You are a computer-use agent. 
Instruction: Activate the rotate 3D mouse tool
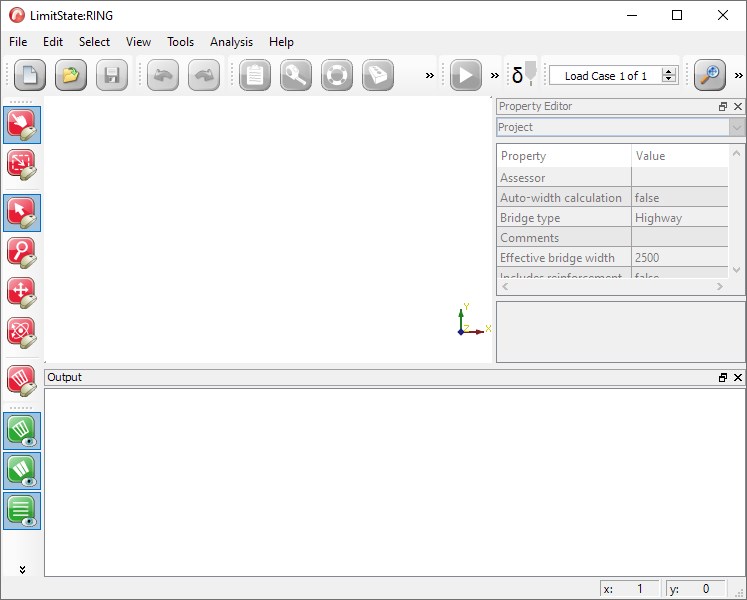pyautogui.click(x=22, y=333)
